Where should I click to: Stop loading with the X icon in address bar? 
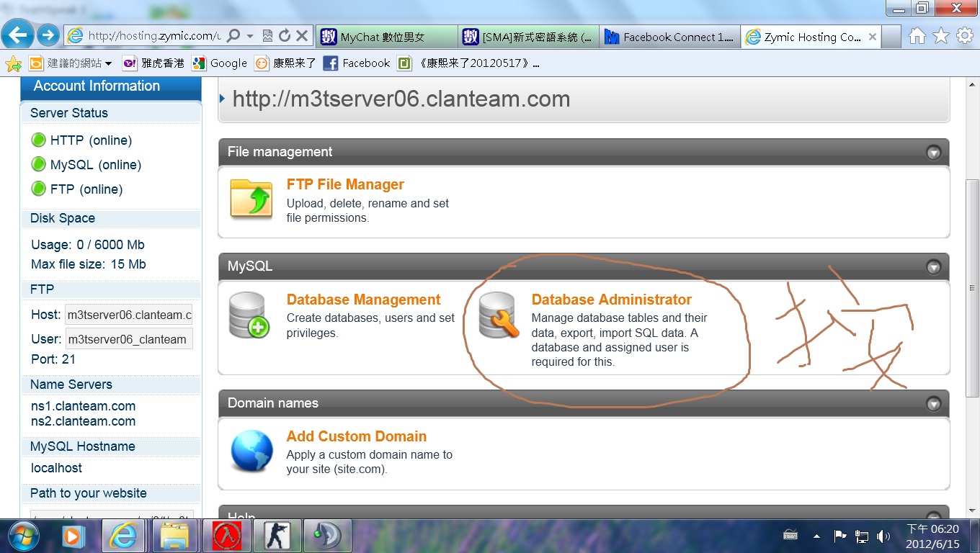coord(302,35)
